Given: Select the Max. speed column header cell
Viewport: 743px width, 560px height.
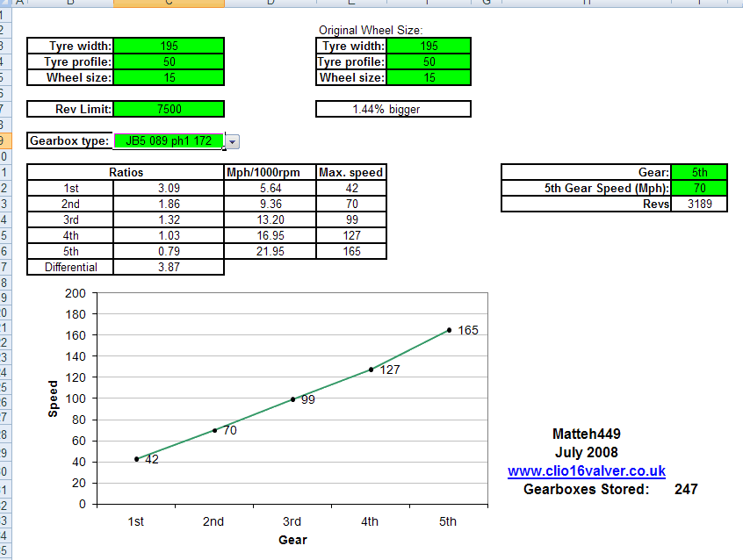Looking at the screenshot, I should pos(350,172).
